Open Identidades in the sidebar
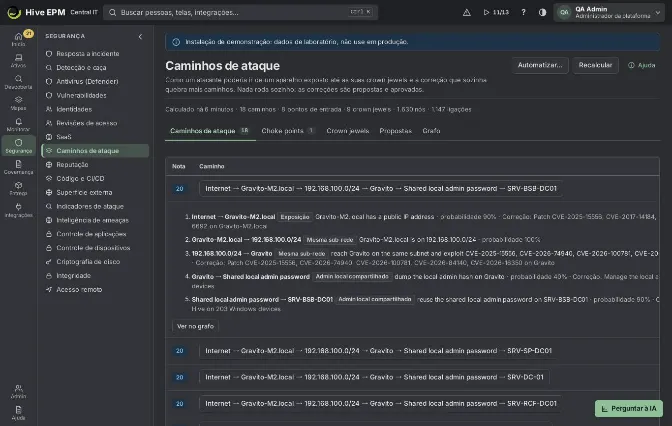This screenshot has width=672, height=426. click(x=95, y=109)
